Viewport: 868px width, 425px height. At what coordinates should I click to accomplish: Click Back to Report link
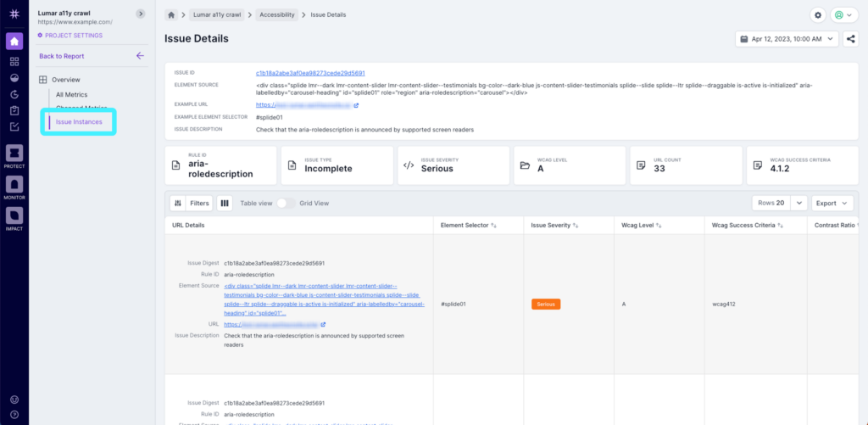pyautogui.click(x=61, y=56)
